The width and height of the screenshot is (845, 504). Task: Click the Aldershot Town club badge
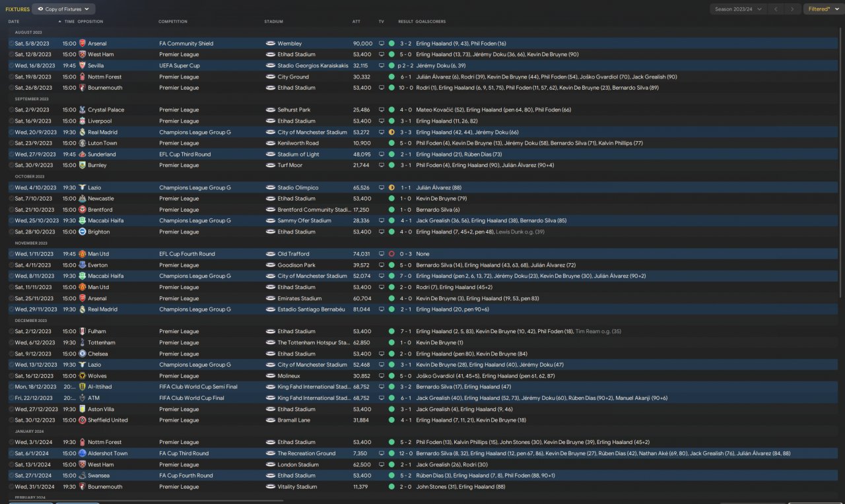coord(82,454)
